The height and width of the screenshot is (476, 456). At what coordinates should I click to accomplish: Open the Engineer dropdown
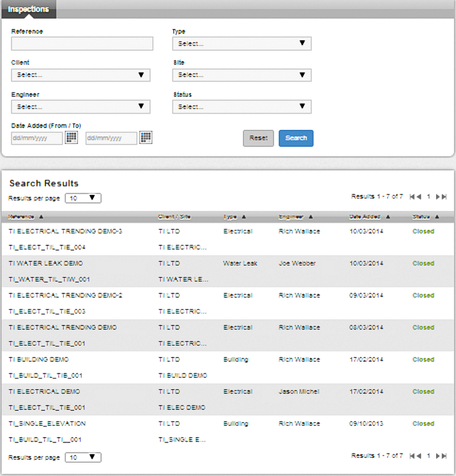pyautogui.click(x=81, y=107)
